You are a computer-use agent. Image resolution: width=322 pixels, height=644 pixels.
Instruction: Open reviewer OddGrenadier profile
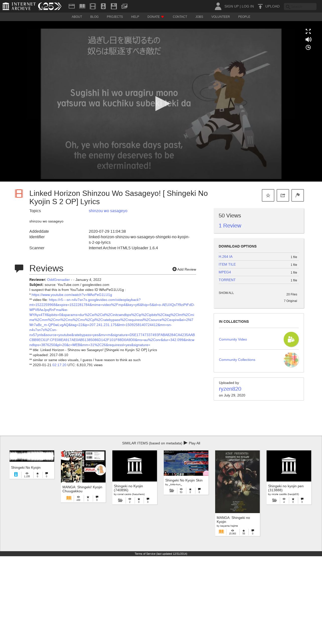pos(58,280)
